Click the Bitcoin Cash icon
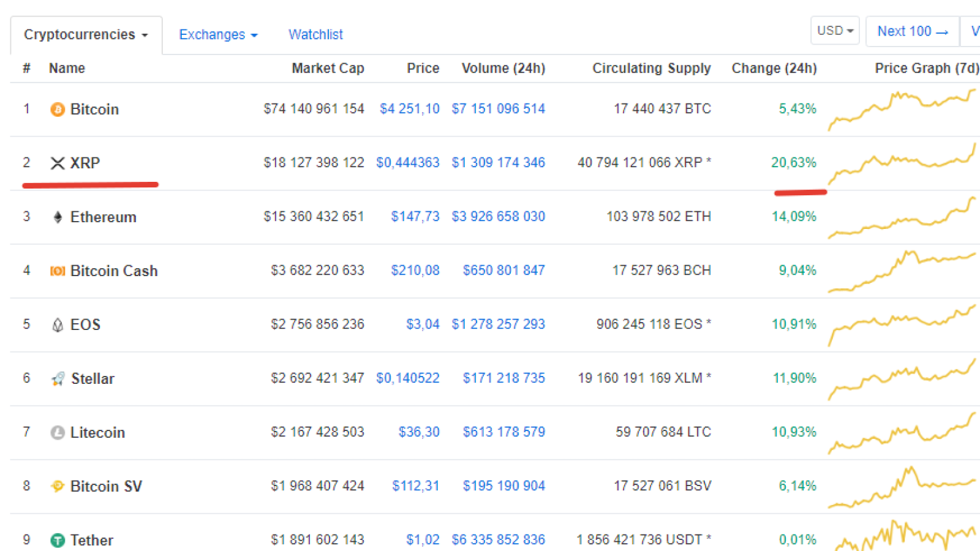980x551 pixels. (x=58, y=271)
